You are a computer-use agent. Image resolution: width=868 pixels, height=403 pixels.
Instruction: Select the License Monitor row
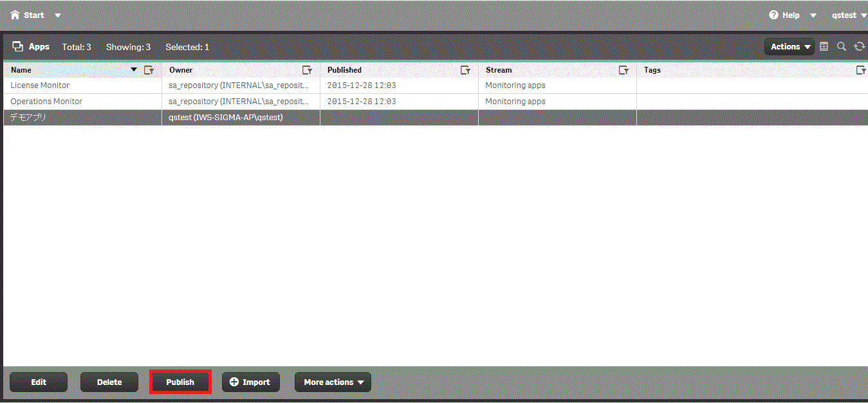pyautogui.click(x=436, y=85)
